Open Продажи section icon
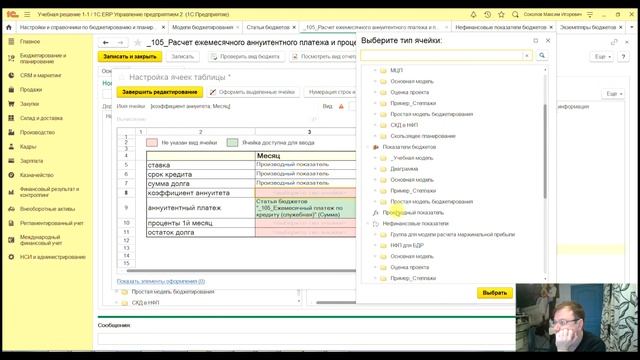The width and height of the screenshot is (640, 360). [11, 90]
